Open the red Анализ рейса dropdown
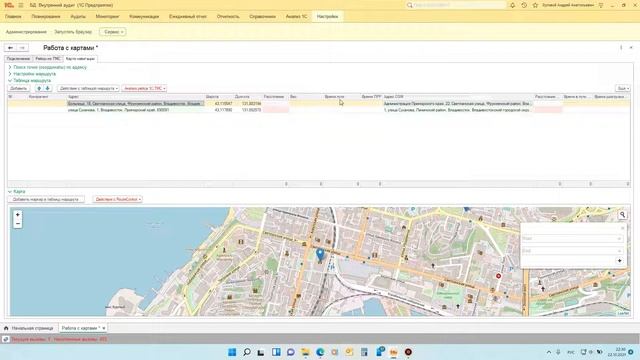Image resolution: width=640 pixels, height=360 pixels. tap(144, 88)
